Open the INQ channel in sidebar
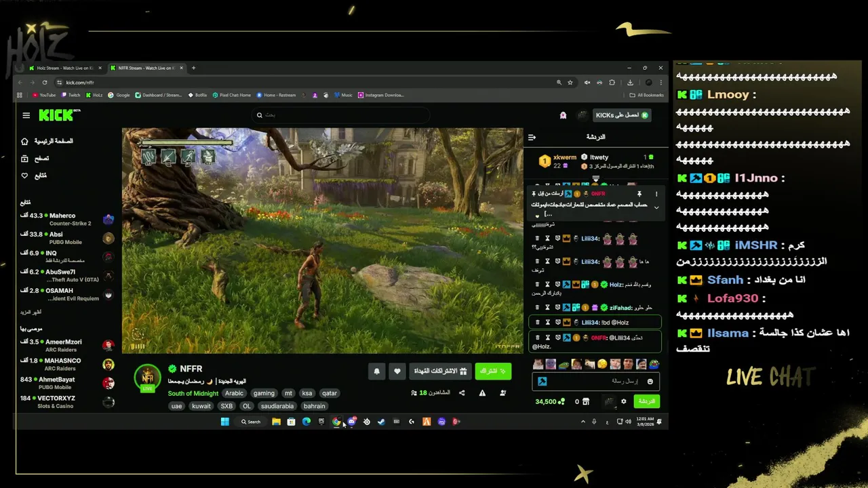Screen dimensions: 868x488 tap(68, 256)
